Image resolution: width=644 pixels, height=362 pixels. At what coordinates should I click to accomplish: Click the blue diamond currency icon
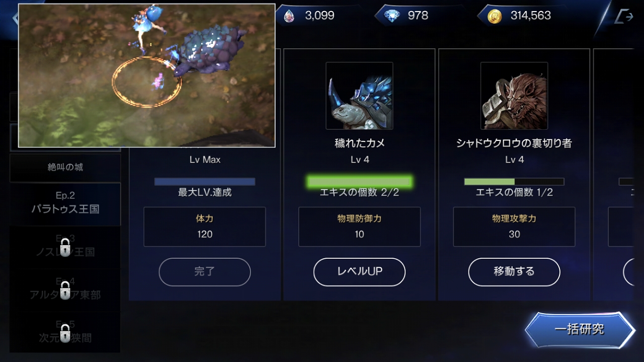(392, 16)
